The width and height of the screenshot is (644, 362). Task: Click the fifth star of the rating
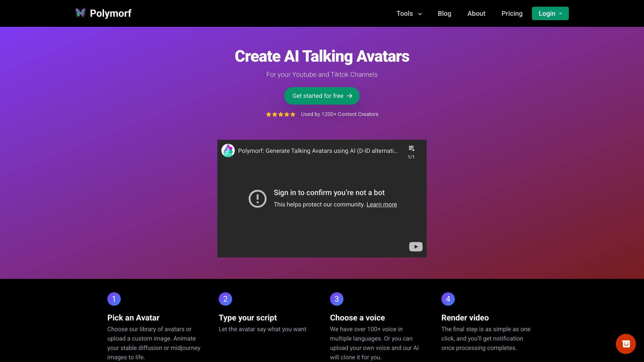point(292,114)
